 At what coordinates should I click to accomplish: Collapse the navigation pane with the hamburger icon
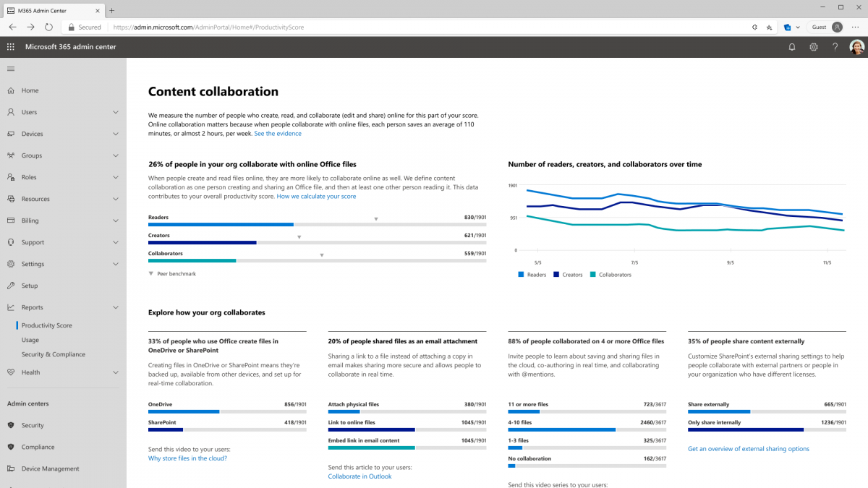10,69
